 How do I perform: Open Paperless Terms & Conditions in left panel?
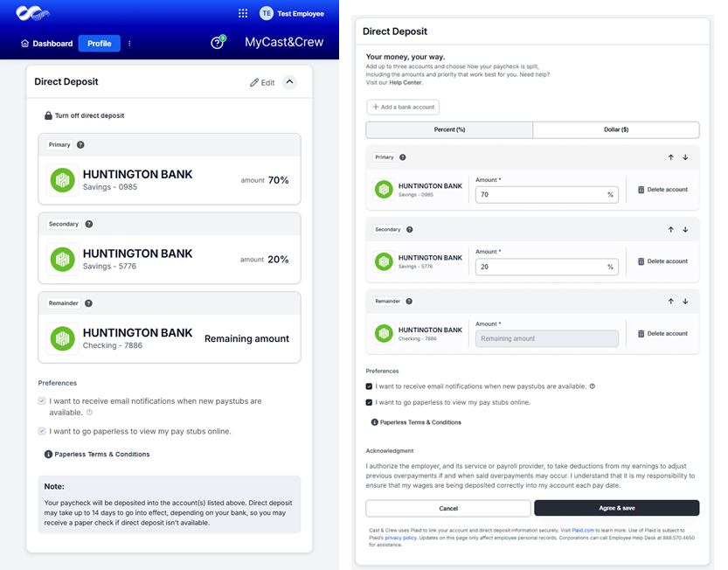click(x=97, y=454)
